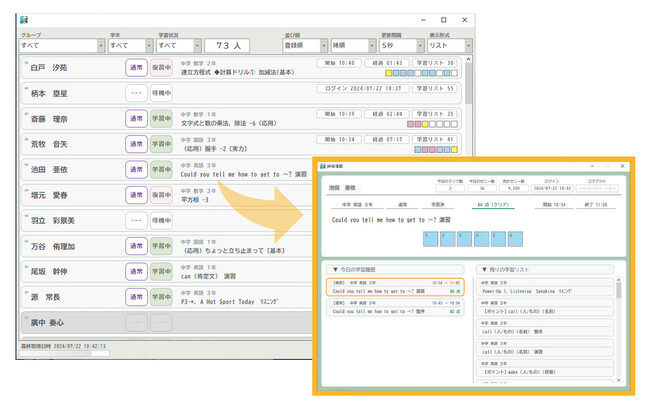Click 最終取得日時 2024/07/22 status text

coord(63,346)
